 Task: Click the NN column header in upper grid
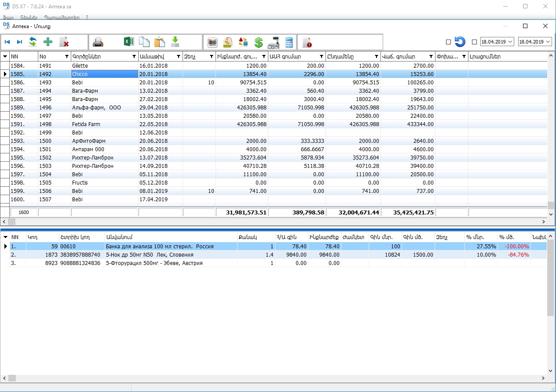click(x=23, y=57)
